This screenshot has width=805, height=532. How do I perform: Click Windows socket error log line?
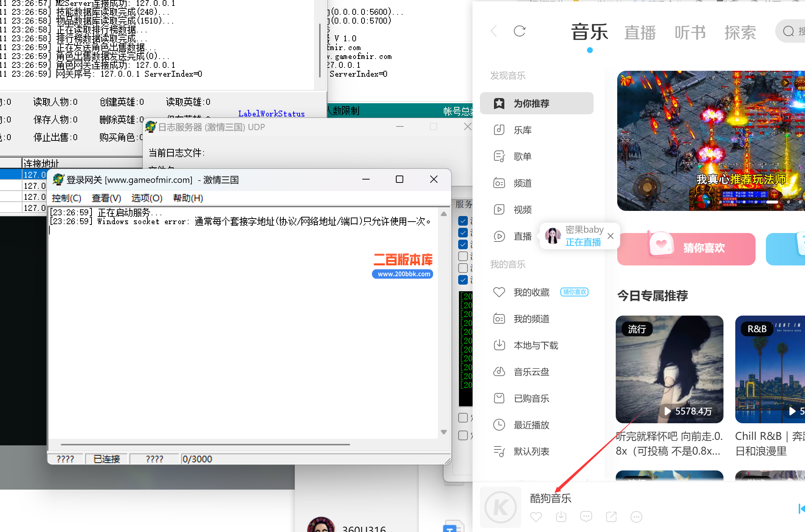[x=240, y=222]
